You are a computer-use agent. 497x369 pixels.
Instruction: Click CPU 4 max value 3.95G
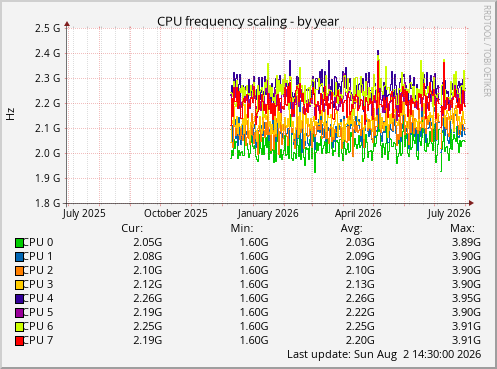click(x=466, y=298)
